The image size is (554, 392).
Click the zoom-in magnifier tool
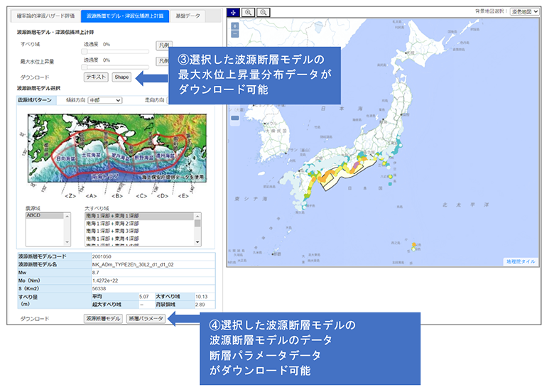click(249, 13)
